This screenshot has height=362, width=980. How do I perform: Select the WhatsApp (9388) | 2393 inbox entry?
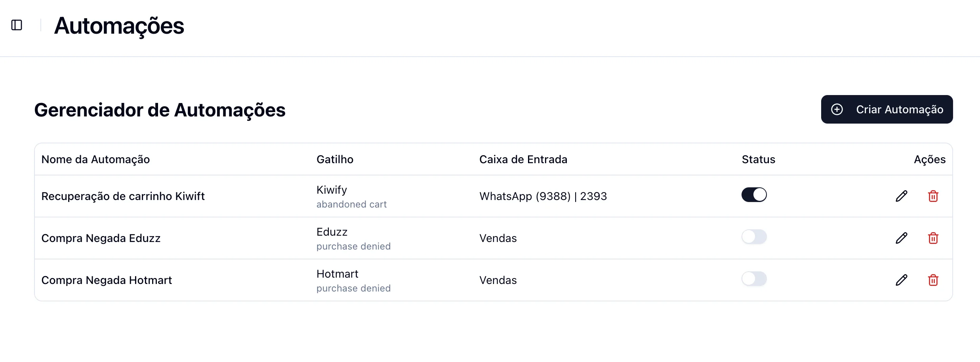[x=543, y=196]
